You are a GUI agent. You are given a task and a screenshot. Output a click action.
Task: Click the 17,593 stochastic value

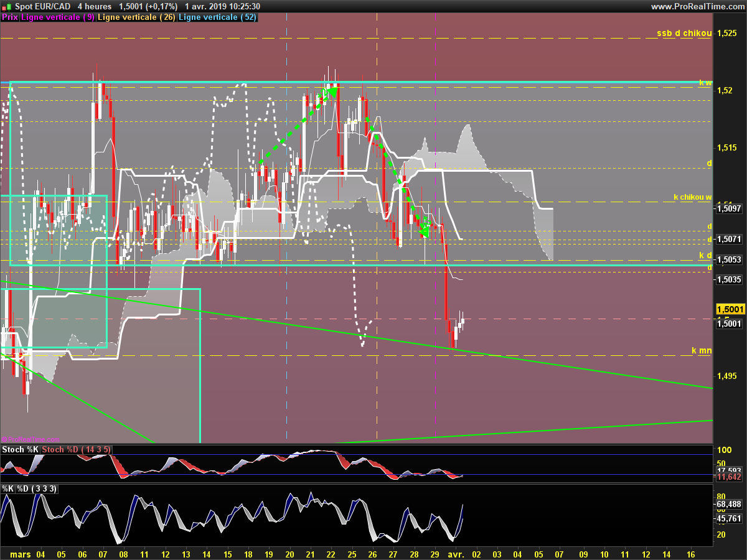(x=729, y=470)
